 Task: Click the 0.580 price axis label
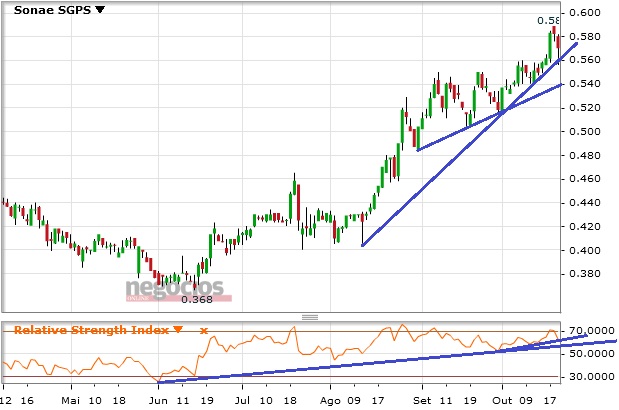click(585, 36)
